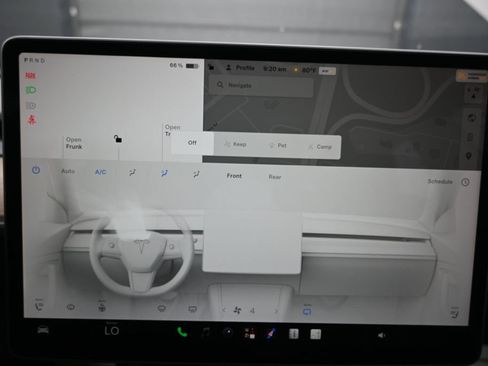The width and height of the screenshot is (488, 366).
Task: Tap the 9:20 am clock
Action: pyautogui.click(x=274, y=69)
